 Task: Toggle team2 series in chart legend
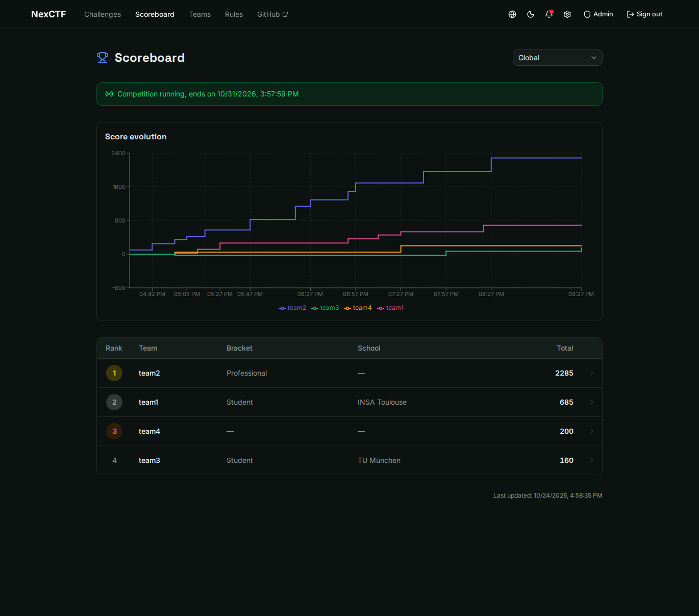tap(292, 308)
